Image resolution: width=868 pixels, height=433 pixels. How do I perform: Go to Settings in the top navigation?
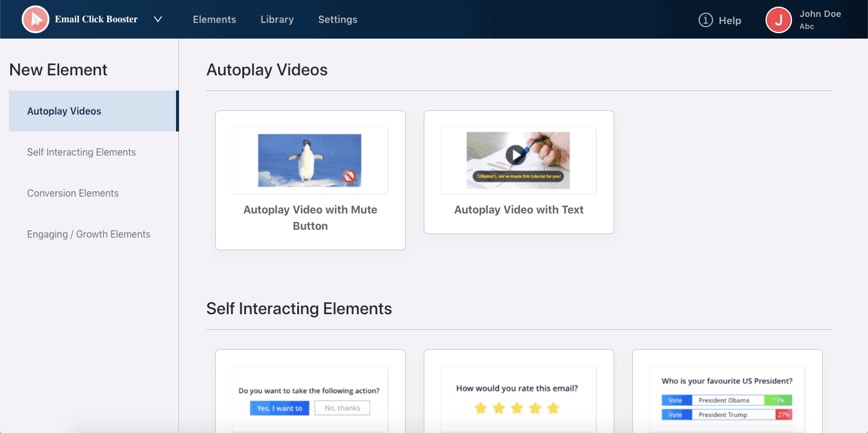coord(338,19)
